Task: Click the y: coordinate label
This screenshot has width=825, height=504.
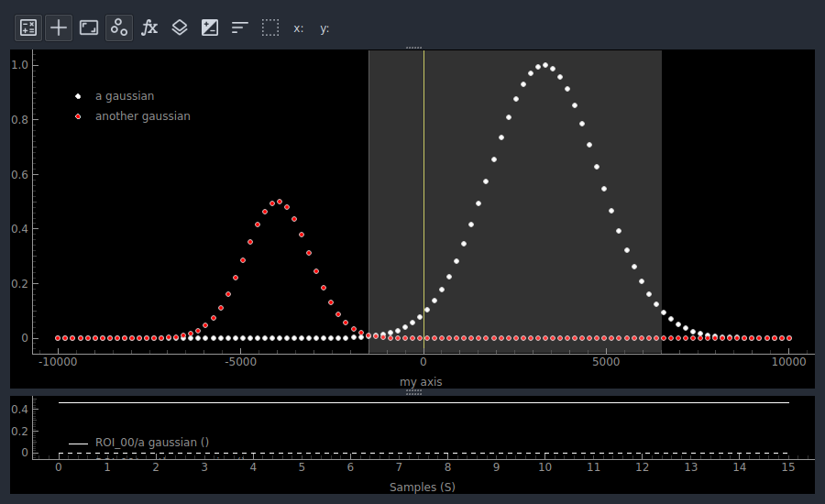Action: [324, 29]
